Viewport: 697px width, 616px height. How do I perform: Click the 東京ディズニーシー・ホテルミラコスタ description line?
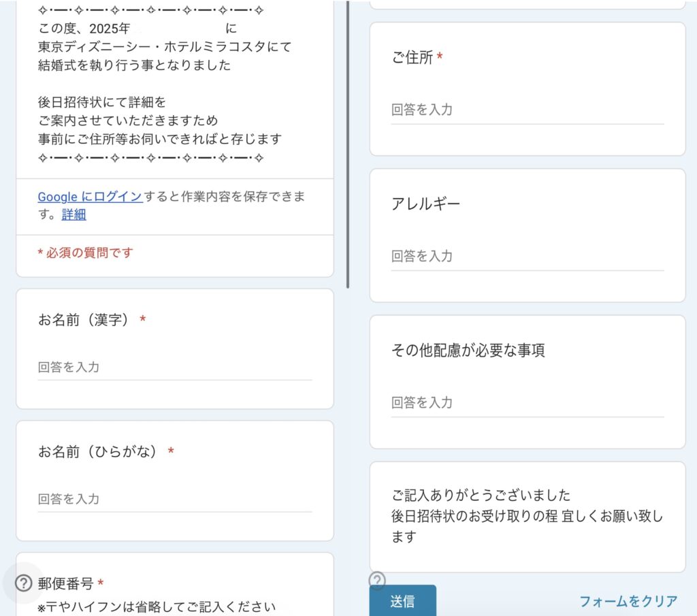pyautogui.click(x=164, y=47)
